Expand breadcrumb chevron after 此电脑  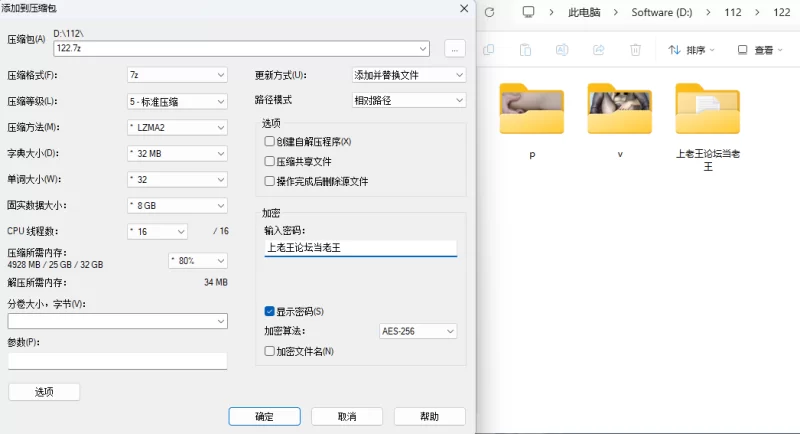pos(616,12)
